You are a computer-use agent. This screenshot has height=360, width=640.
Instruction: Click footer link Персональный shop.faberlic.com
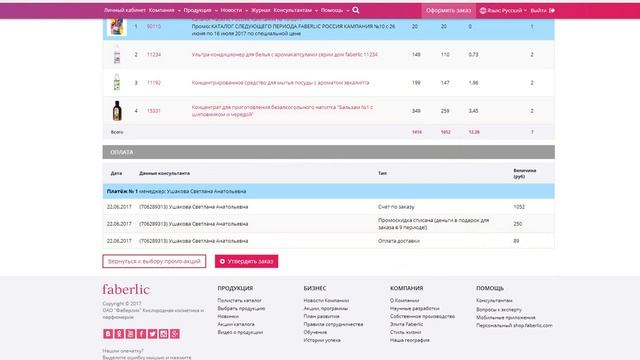[x=514, y=325]
